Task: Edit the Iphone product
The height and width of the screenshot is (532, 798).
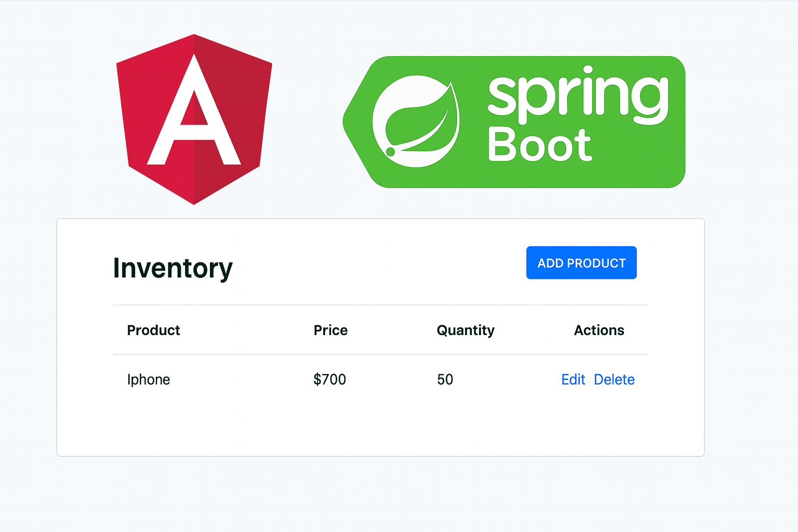Action: click(573, 380)
